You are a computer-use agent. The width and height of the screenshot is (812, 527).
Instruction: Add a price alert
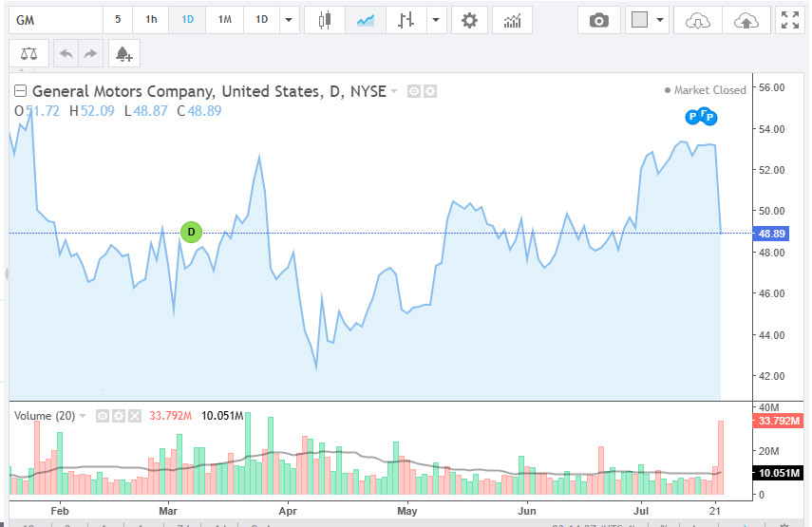pyautogui.click(x=123, y=53)
